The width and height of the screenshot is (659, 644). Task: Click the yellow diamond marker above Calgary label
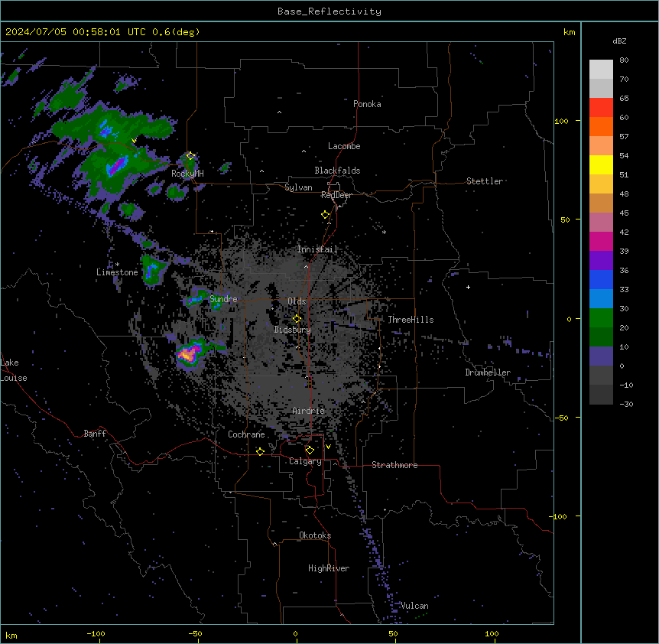tap(310, 450)
